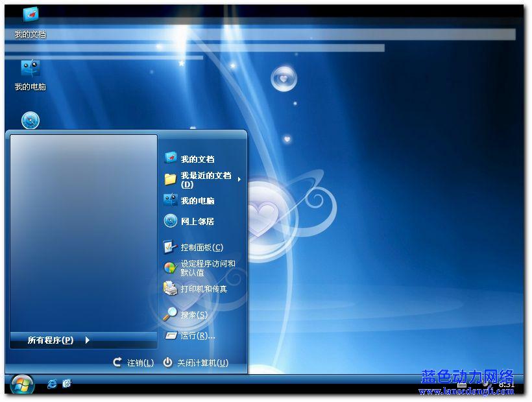Expand the 我最近的文档(D) submenu
Image resolution: width=532 pixels, height=402 pixels.
202,180
